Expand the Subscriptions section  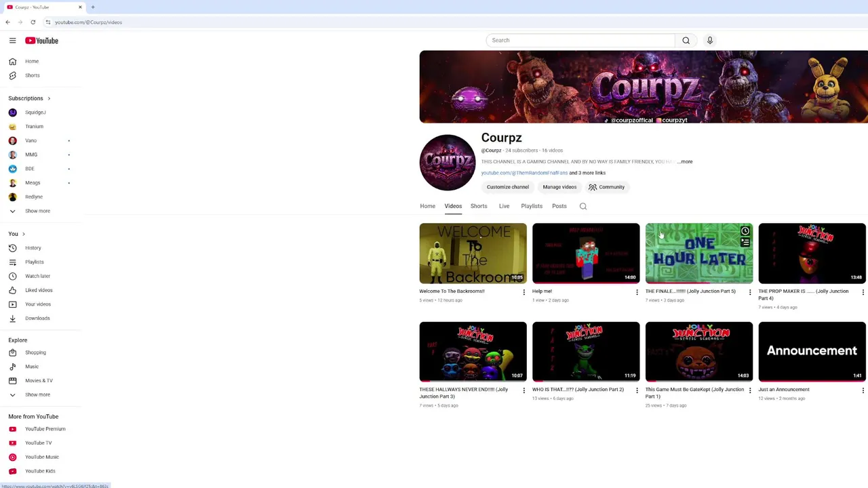(29, 98)
